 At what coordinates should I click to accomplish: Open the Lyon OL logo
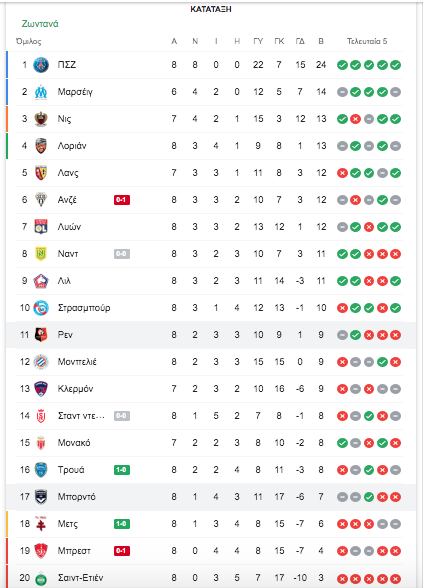point(41,227)
